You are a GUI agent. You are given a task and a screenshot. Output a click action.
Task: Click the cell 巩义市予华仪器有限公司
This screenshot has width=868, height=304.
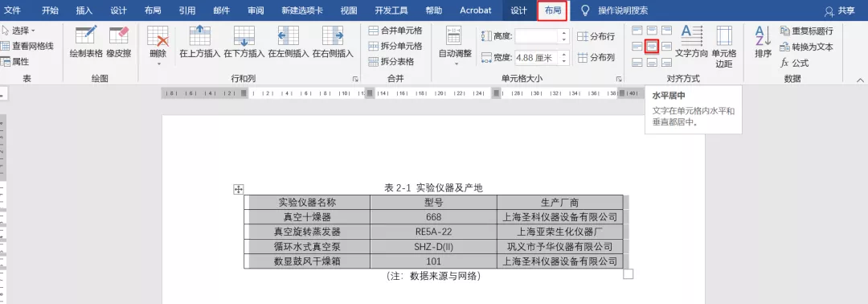tap(560, 246)
